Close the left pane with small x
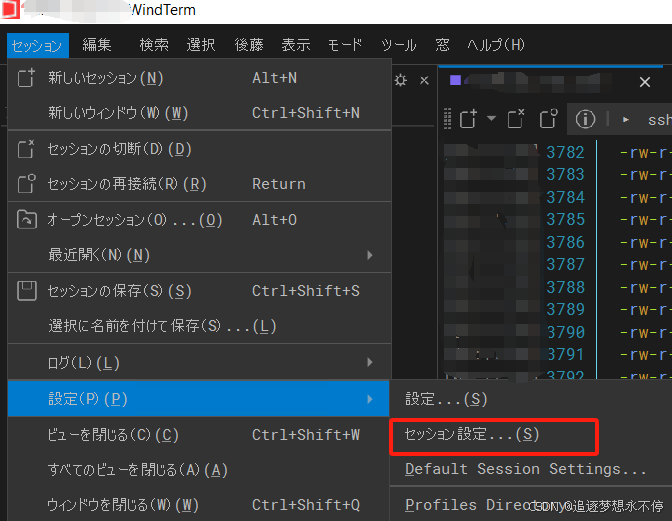This screenshot has width=672, height=521. pos(424,80)
